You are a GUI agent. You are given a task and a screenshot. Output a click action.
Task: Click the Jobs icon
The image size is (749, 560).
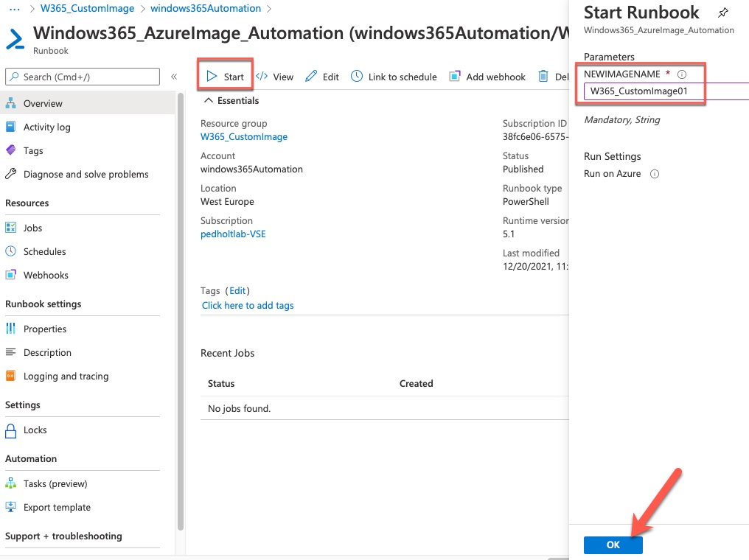point(10,228)
